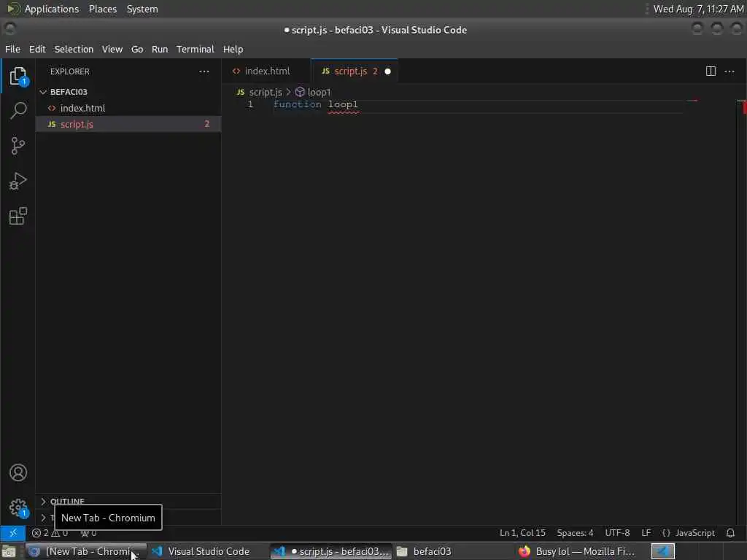Image resolution: width=747 pixels, height=560 pixels.
Task: Open the Terminal menu
Action: 196,49
